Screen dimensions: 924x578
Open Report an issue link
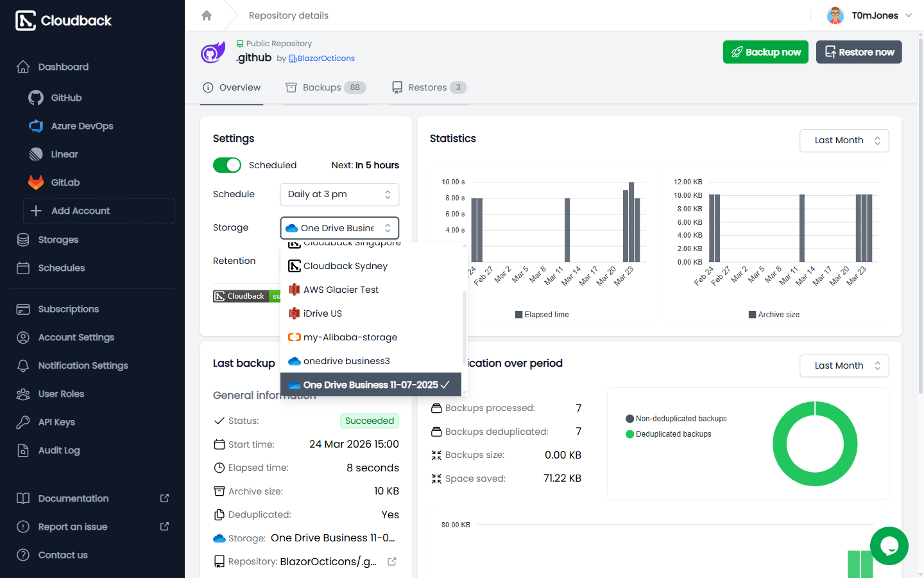coord(92,527)
